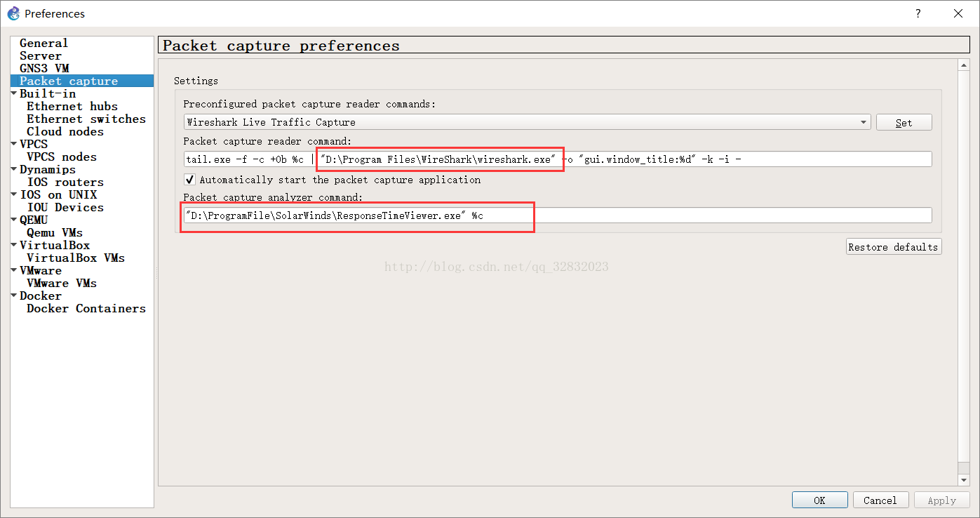
Task: Click the help question mark button
Action: [918, 13]
